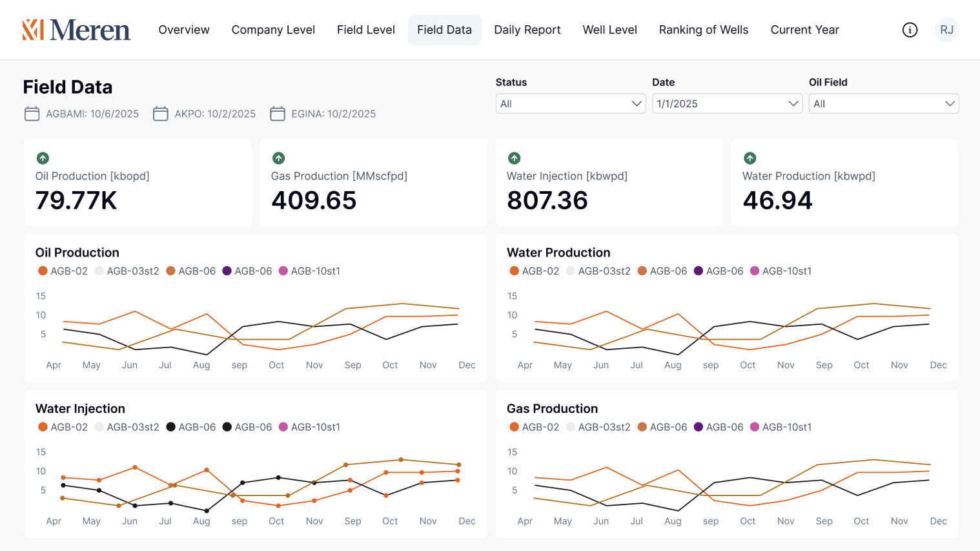Click the Water Injection up-arrow indicator
980x551 pixels.
coord(514,158)
